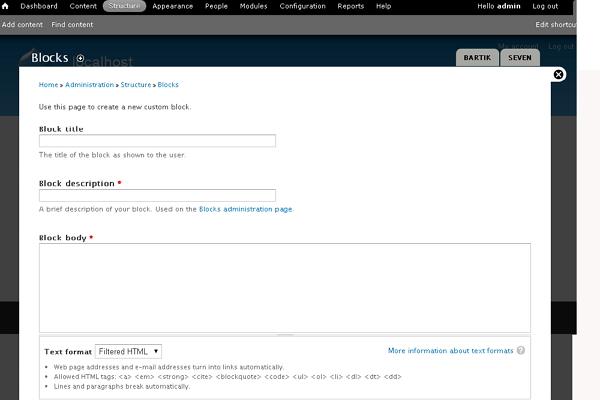Click the Add content shortcut
600x400 pixels.
pyautogui.click(x=22, y=24)
